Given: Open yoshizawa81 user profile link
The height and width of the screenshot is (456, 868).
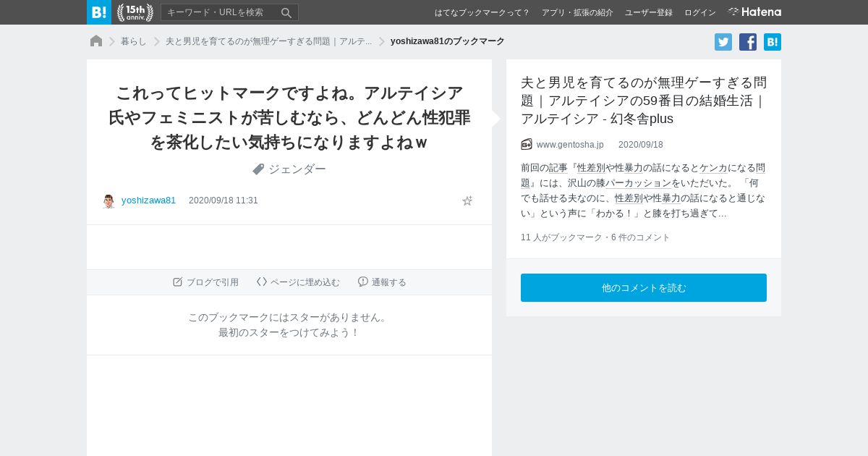Looking at the screenshot, I should [x=148, y=200].
